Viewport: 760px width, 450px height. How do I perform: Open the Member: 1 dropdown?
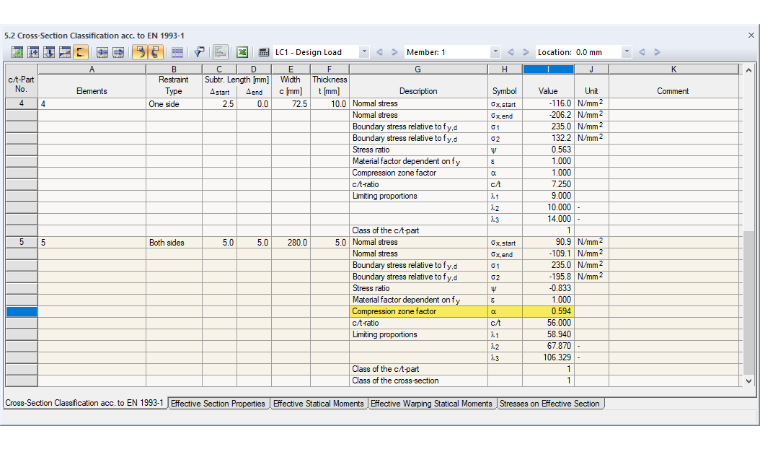pos(495,52)
